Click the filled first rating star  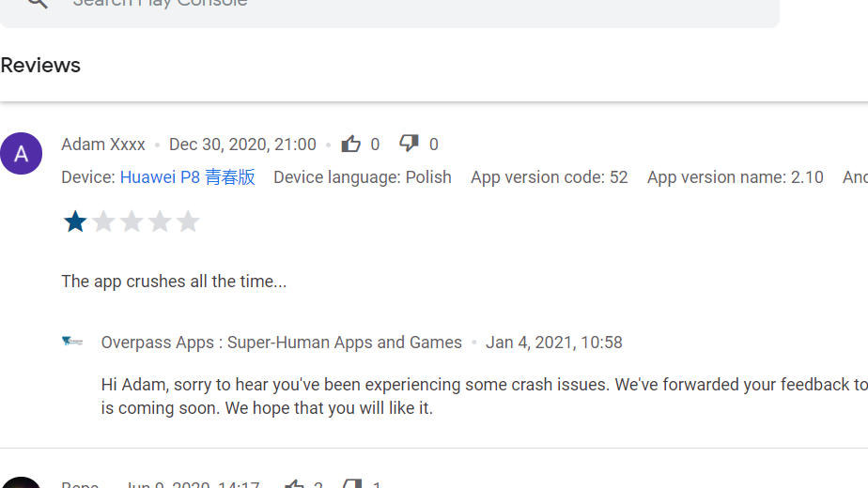pos(75,221)
